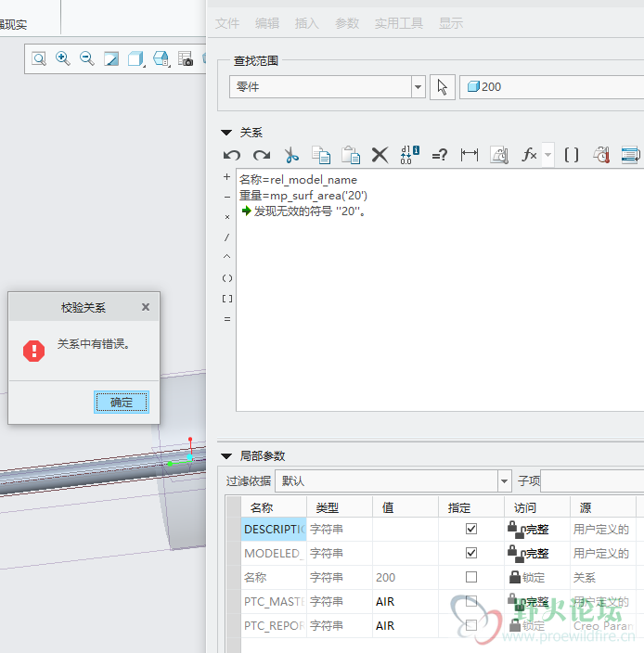Click the 200 part name field

point(551,87)
